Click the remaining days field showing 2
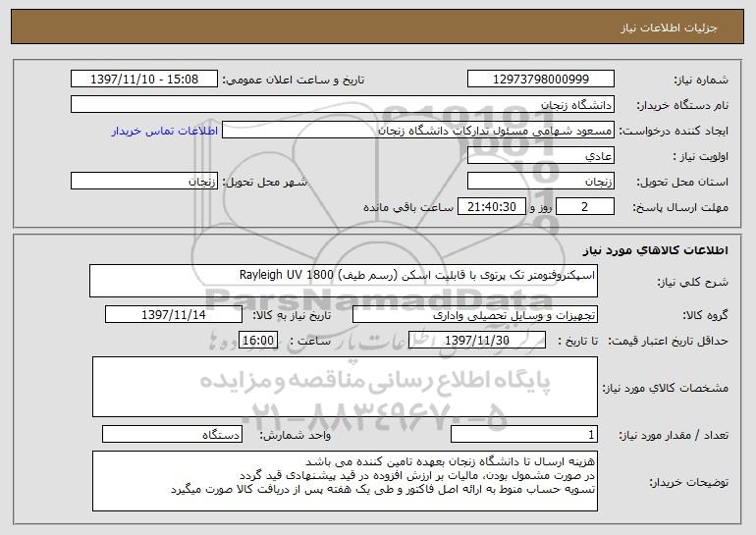This screenshot has height=535, width=756. coord(585,206)
